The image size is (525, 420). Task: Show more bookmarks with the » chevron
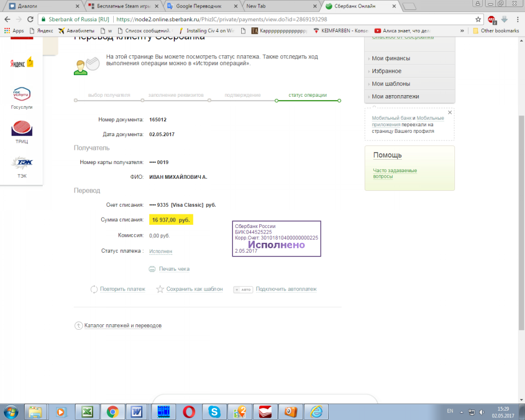click(x=462, y=31)
